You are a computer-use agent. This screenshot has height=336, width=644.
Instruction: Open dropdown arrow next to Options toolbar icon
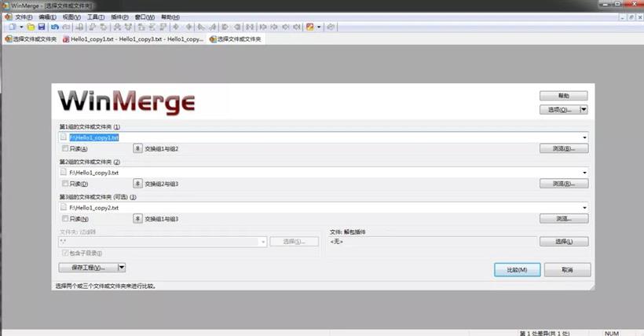[319, 27]
